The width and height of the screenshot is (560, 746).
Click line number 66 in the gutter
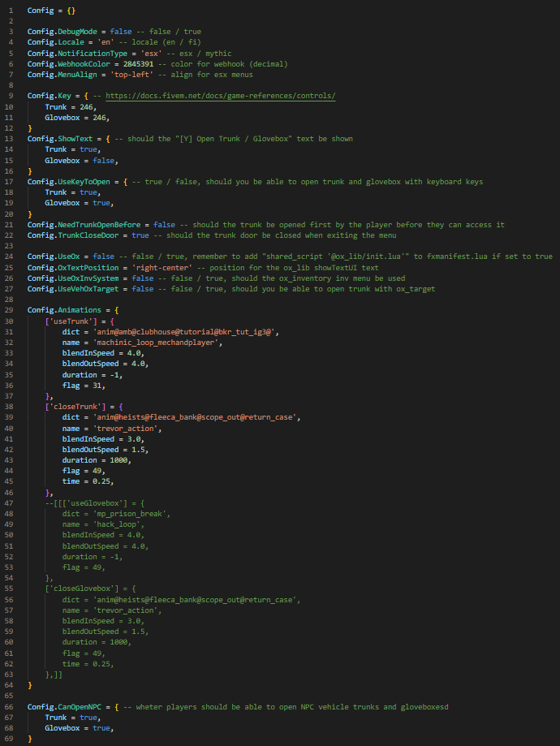(x=9, y=706)
